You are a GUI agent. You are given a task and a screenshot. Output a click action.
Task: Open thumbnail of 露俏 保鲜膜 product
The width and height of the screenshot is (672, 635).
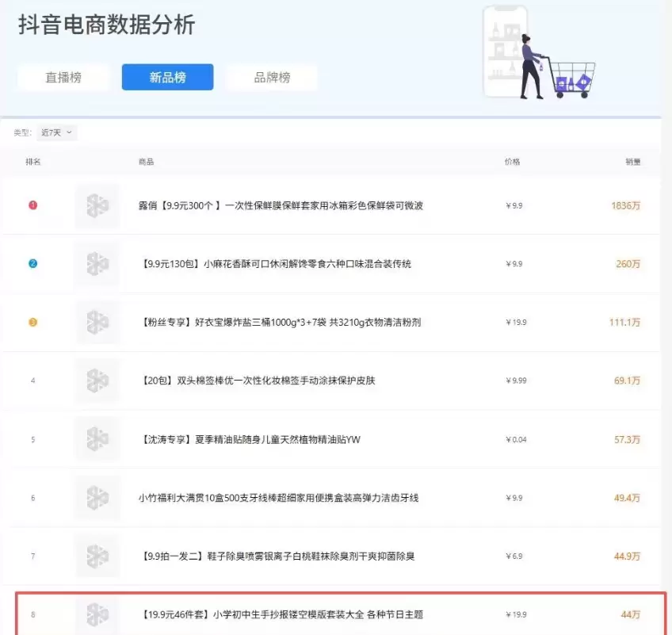click(x=97, y=205)
